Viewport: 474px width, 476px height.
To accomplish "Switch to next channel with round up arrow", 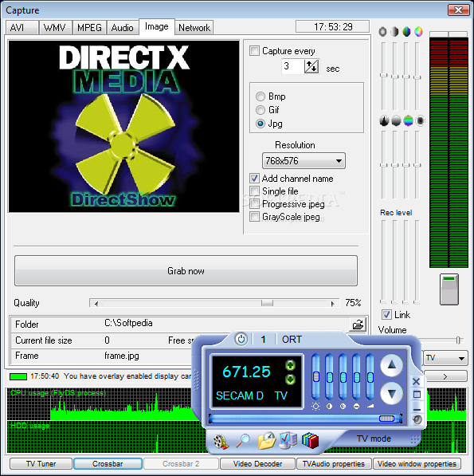I will pyautogui.click(x=391, y=365).
